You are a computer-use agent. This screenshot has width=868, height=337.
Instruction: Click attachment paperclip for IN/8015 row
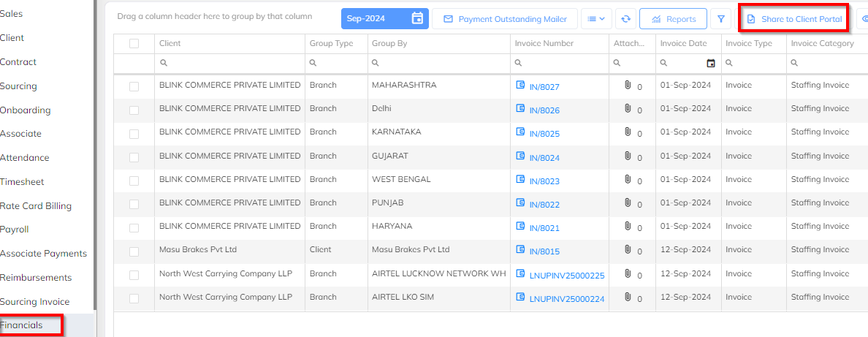coord(628,251)
